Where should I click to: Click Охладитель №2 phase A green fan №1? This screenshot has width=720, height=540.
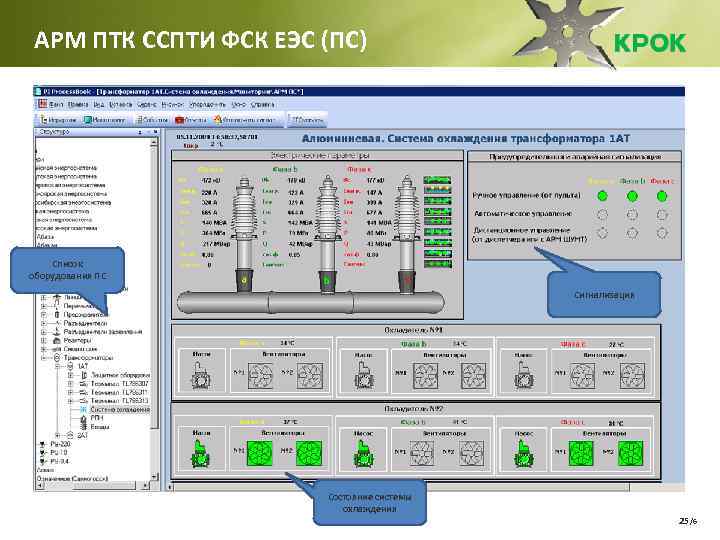(260, 453)
